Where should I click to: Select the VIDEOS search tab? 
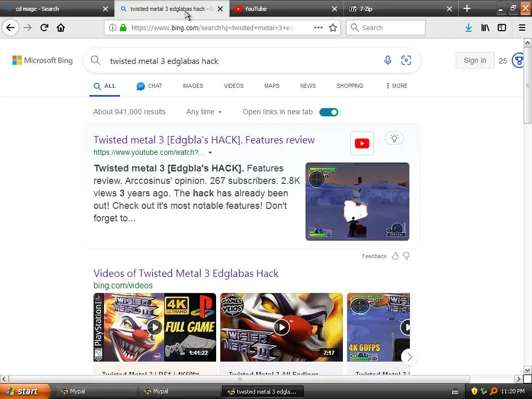(233, 86)
